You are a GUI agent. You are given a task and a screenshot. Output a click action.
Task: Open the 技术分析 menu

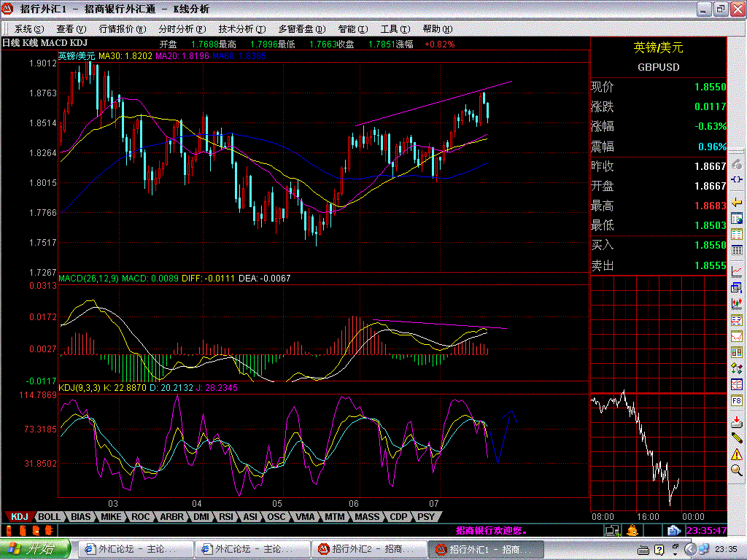239,29
